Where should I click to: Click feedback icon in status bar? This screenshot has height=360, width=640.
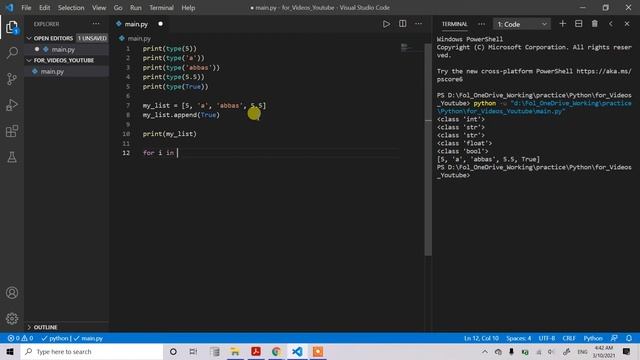pos(614,338)
